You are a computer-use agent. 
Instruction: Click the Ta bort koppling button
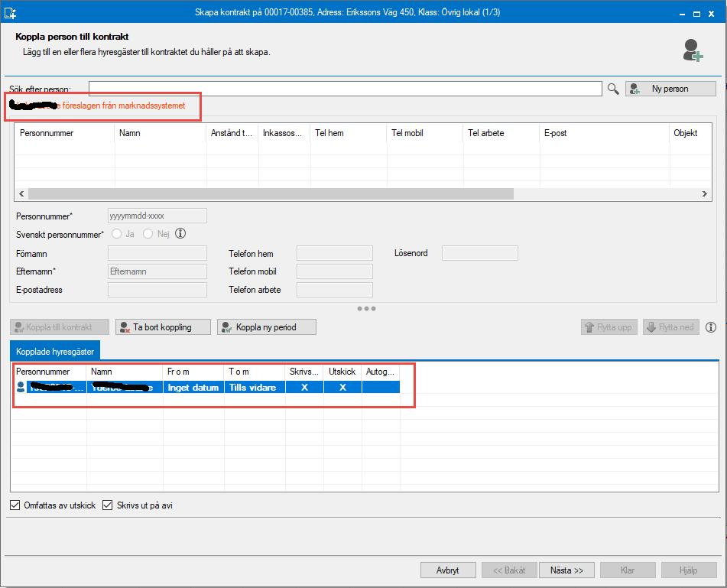pyautogui.click(x=163, y=327)
